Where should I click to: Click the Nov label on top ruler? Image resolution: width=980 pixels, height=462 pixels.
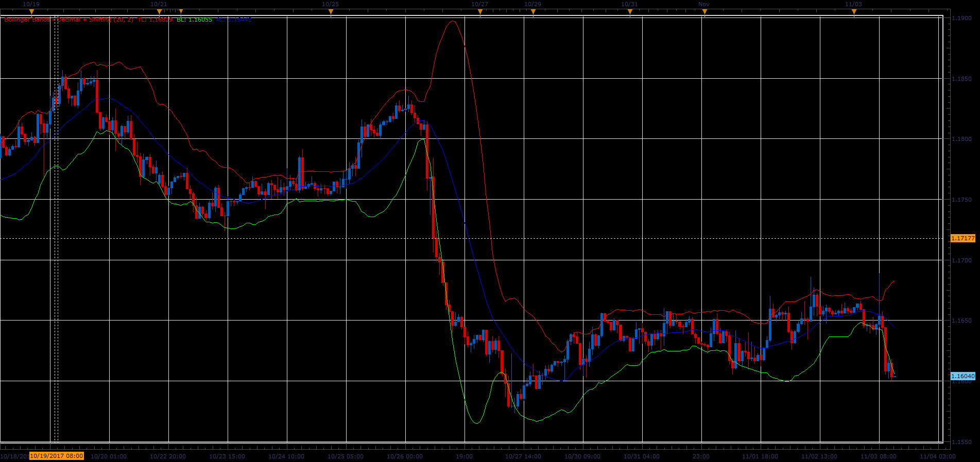(704, 4)
